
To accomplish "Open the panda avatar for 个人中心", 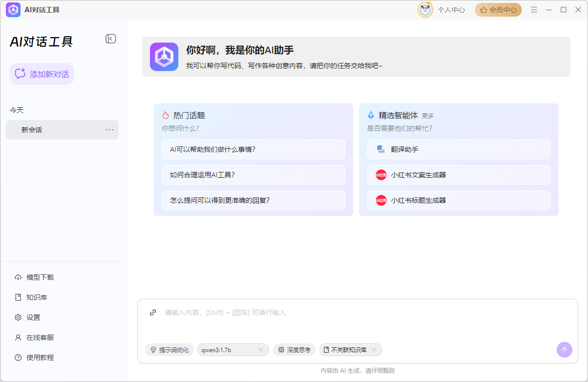I will 425,9.
